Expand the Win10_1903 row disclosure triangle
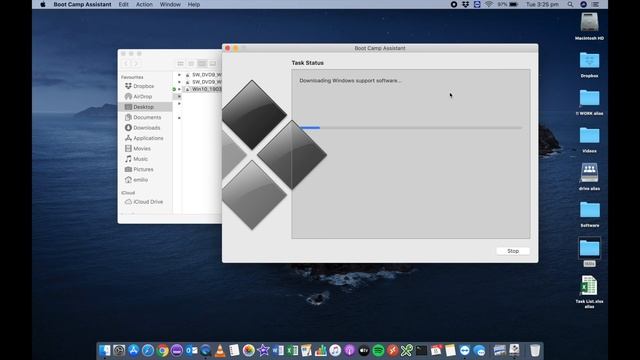Image resolution: width=640 pixels, height=360 pixels. [179, 89]
